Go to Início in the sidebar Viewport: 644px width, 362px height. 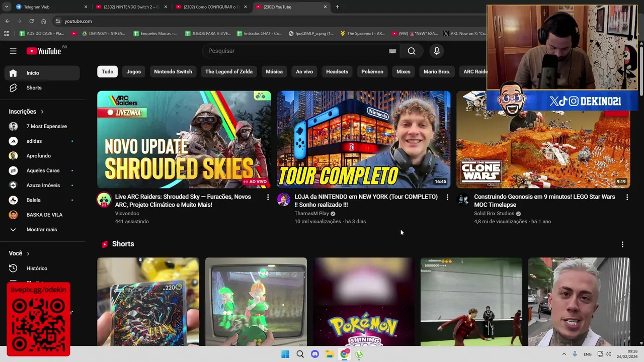coord(42,73)
